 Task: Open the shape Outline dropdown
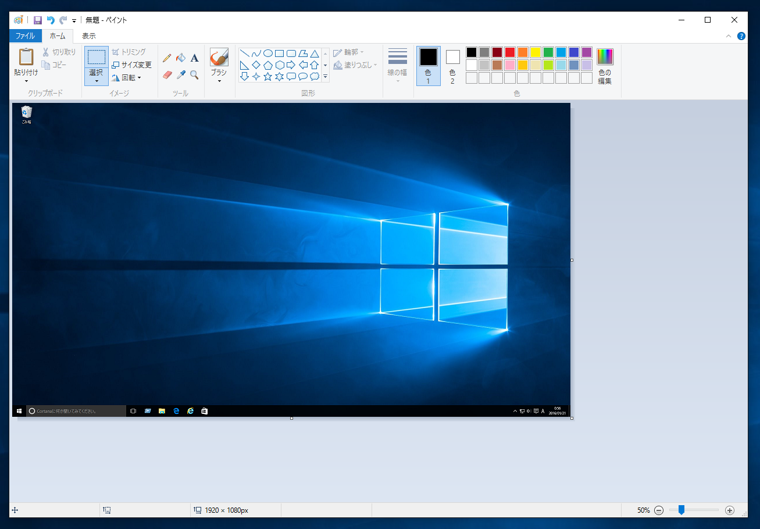pos(348,52)
